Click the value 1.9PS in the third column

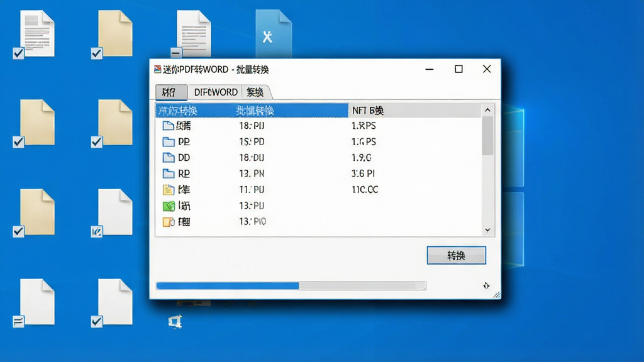pos(364,126)
